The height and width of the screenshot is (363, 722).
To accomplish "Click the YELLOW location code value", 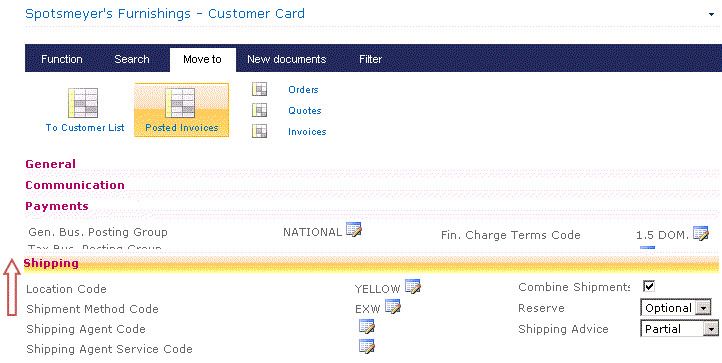I will (377, 289).
